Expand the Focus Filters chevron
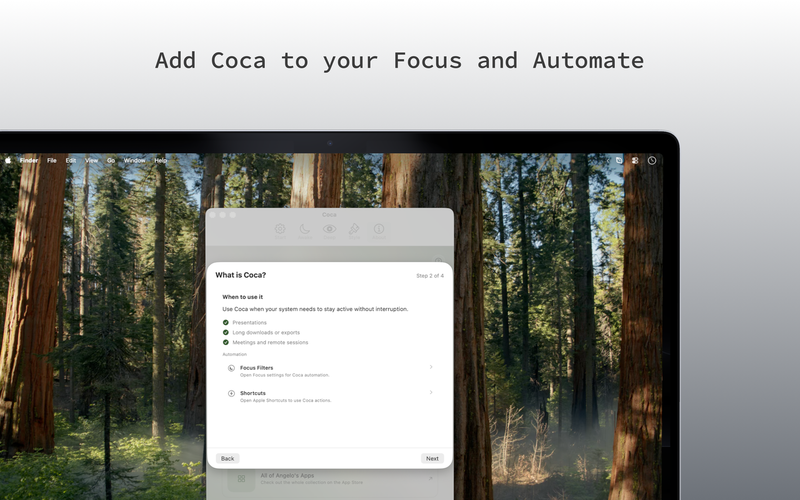The width and height of the screenshot is (800, 500). [431, 367]
